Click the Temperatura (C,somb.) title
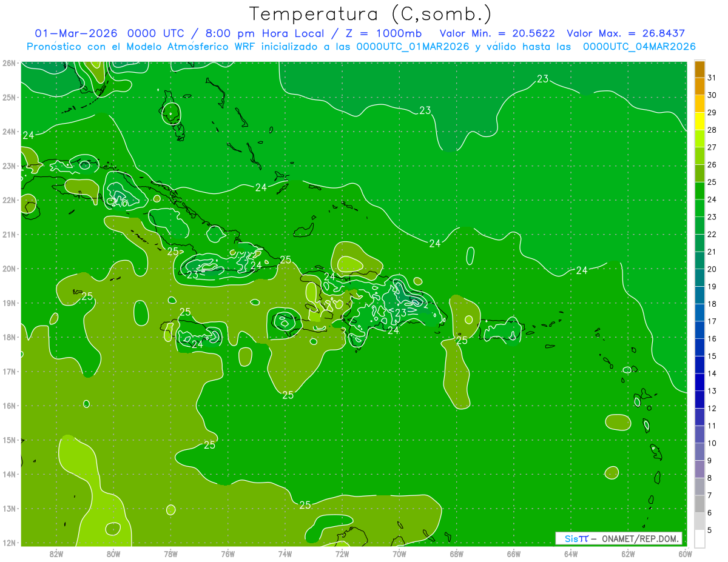 371,13
